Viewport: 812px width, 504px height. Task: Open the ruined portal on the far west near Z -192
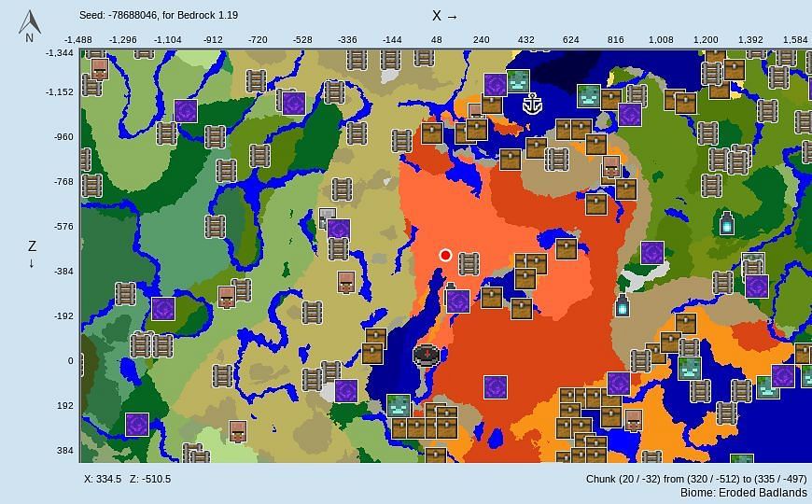coord(163,309)
